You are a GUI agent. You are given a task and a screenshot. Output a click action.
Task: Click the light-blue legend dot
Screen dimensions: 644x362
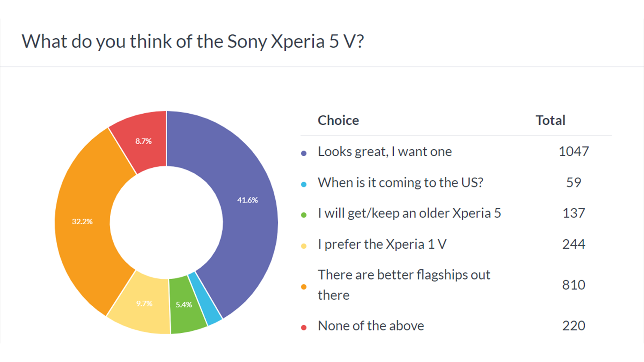304,184
